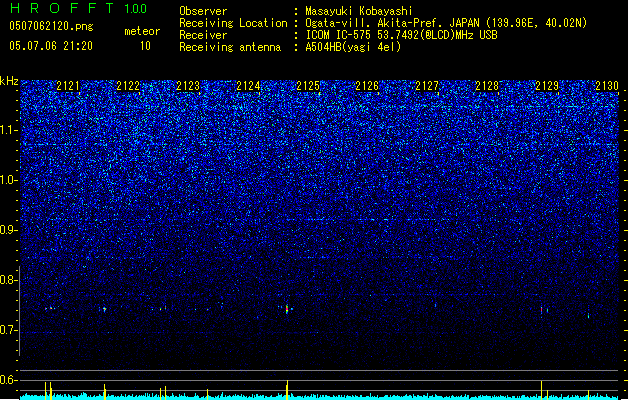Screen dimensions: 629x400
Task: Click the 2126 time marker
Action: [x=367, y=86]
